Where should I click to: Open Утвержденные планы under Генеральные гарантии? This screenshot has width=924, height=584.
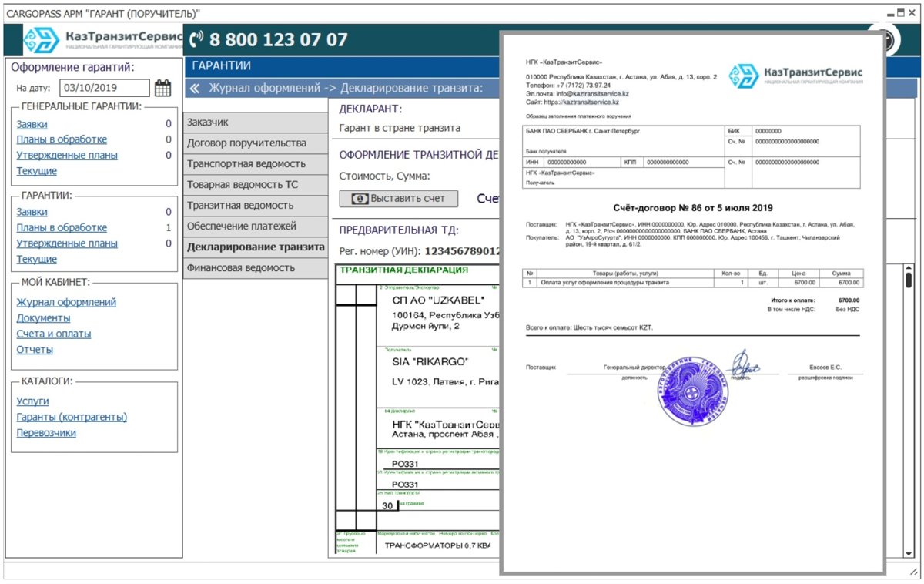tap(67, 155)
